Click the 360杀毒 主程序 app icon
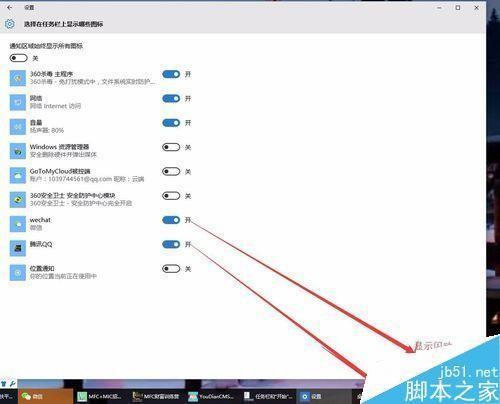 tap(18, 78)
